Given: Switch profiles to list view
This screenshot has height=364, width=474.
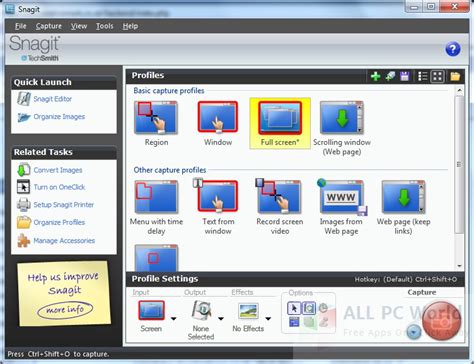Looking at the screenshot, I should 423,76.
